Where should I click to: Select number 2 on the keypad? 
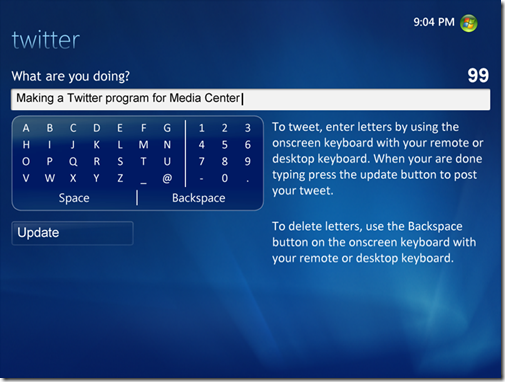point(225,128)
